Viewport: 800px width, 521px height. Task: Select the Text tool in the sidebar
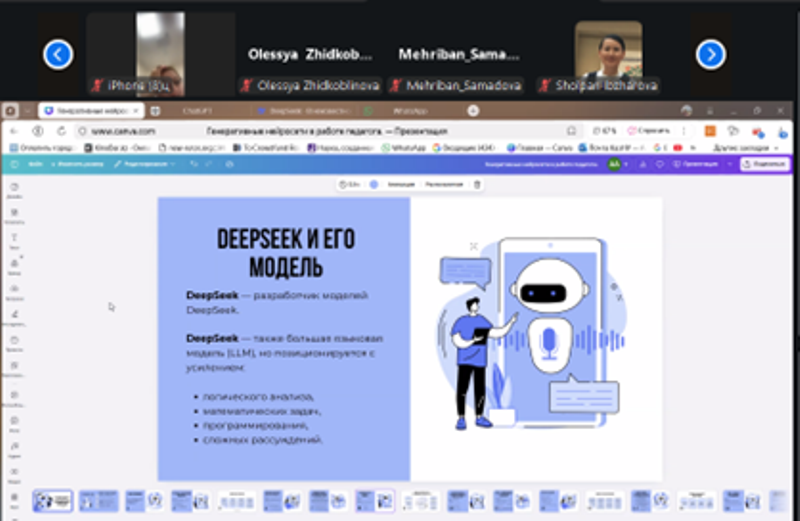pos(15,241)
